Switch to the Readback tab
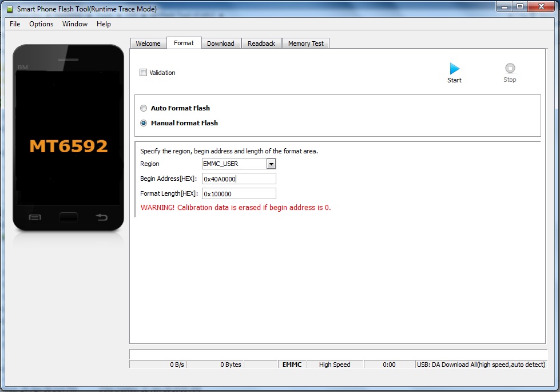 (x=261, y=43)
